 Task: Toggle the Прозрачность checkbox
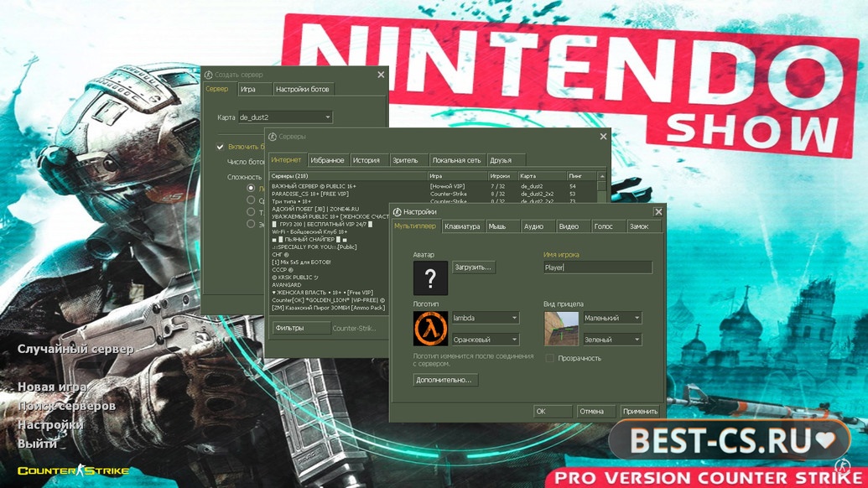[x=549, y=358]
